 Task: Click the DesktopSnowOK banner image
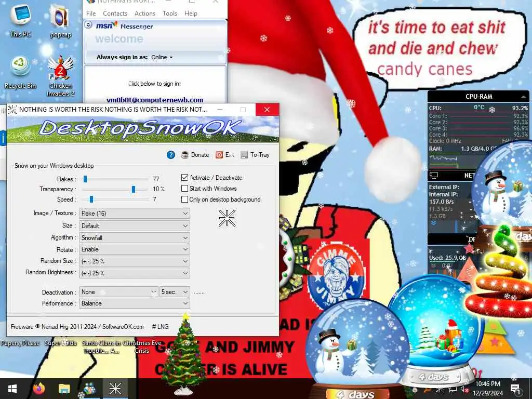click(x=143, y=129)
